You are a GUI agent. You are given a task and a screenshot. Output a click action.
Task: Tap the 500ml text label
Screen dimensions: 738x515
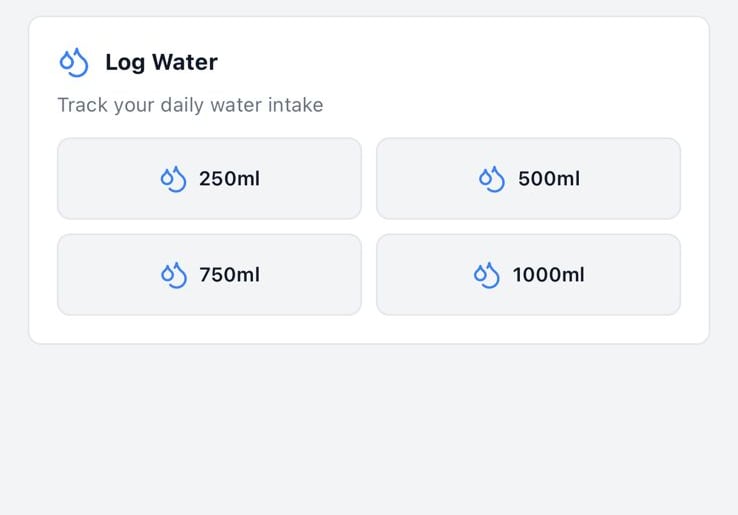[x=549, y=179]
